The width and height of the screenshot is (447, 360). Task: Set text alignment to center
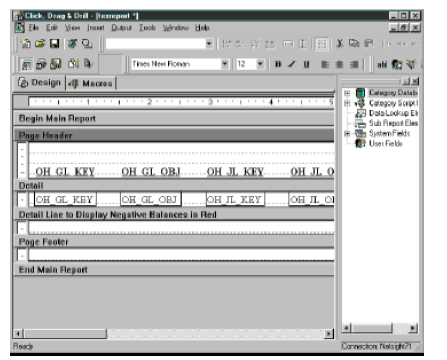(339, 64)
